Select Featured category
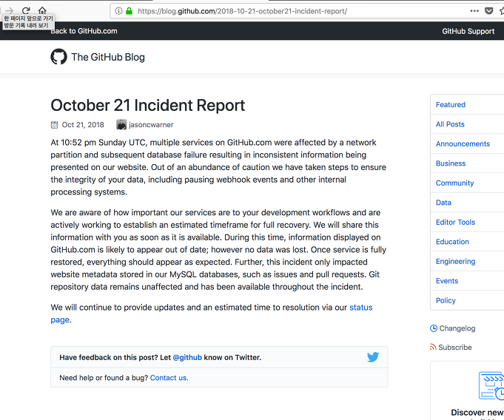The height and width of the screenshot is (420, 504). coord(451,105)
